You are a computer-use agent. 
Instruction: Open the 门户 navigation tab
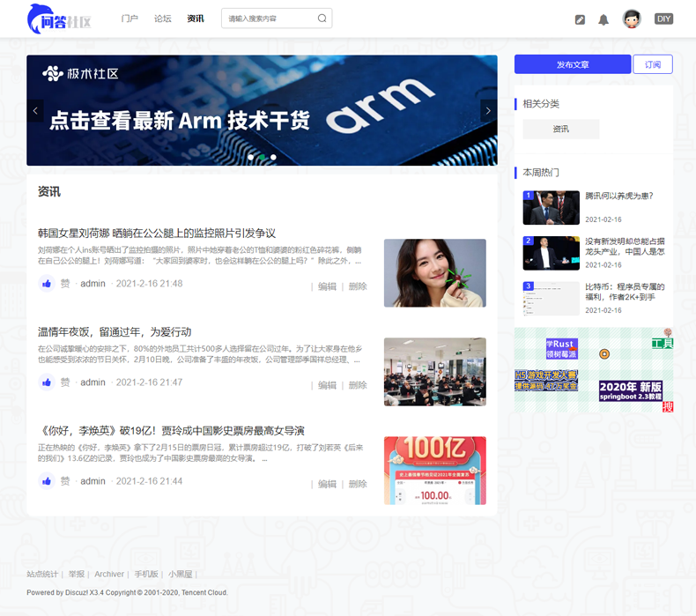point(130,19)
